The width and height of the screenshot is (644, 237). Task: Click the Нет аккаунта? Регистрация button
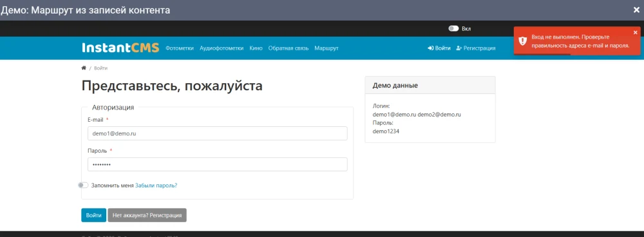click(x=147, y=215)
